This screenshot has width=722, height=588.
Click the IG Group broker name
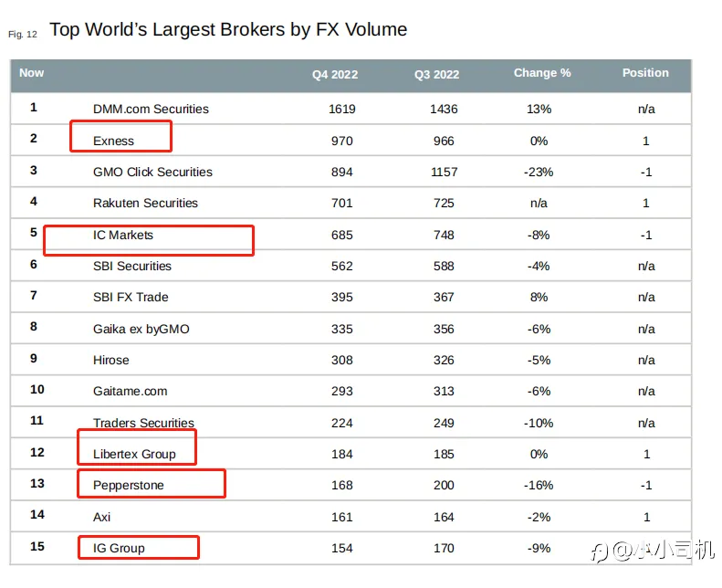pyautogui.click(x=119, y=548)
